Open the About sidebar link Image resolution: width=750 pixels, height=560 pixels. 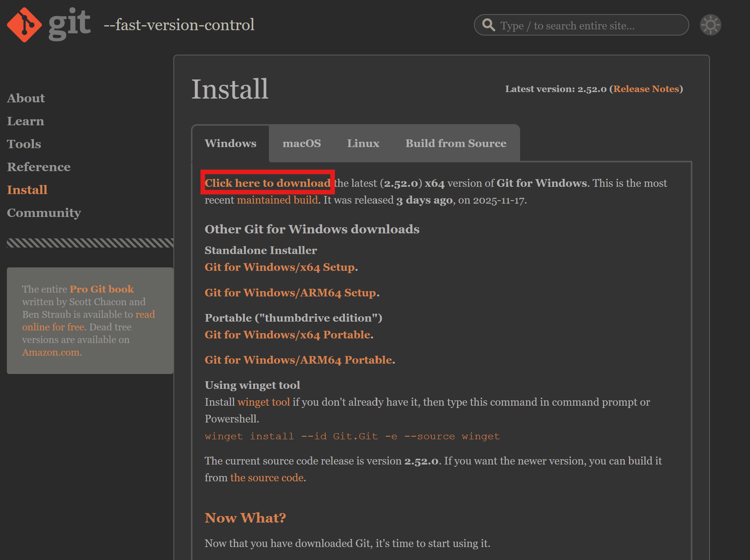coord(26,98)
